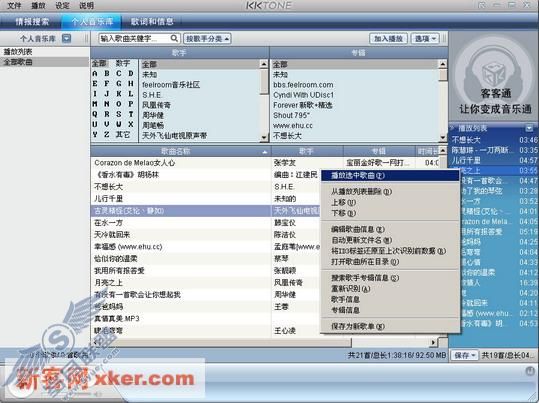Image resolution: width=539 pixels, height=403 pixels.
Task: Open the 说明 menu
Action: [x=86, y=6]
